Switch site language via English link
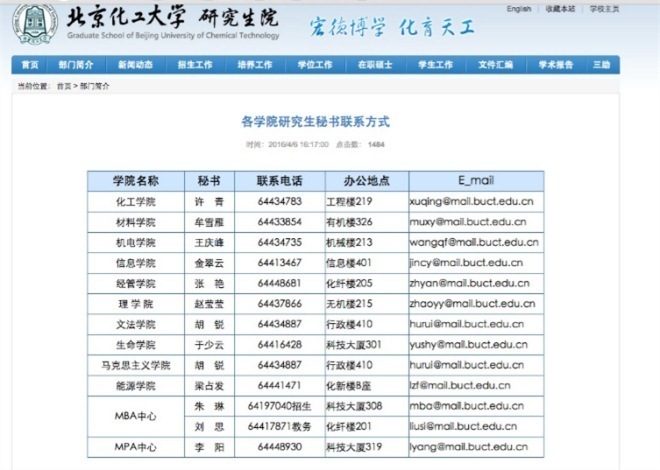Viewport: 660px width, 470px height. pyautogui.click(x=519, y=8)
